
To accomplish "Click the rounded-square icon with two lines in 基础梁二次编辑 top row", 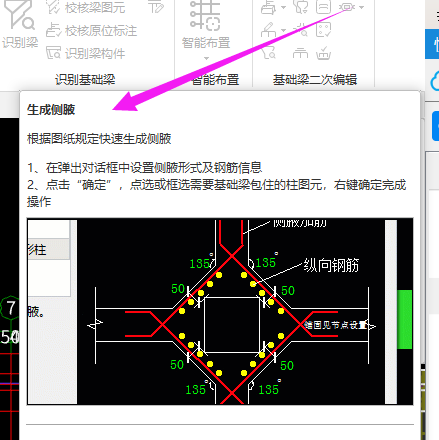I will pyautogui.click(x=323, y=7).
